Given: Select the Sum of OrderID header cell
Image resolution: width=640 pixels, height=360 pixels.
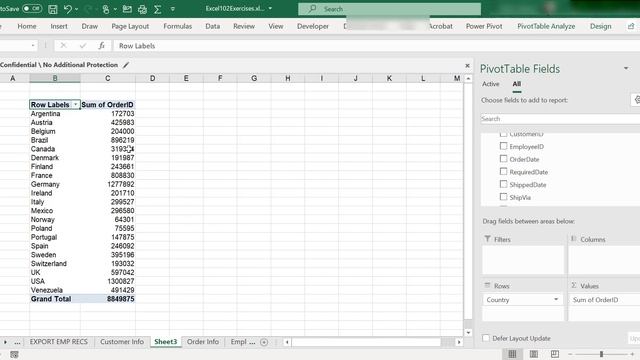Looking at the screenshot, I should pos(108,104).
